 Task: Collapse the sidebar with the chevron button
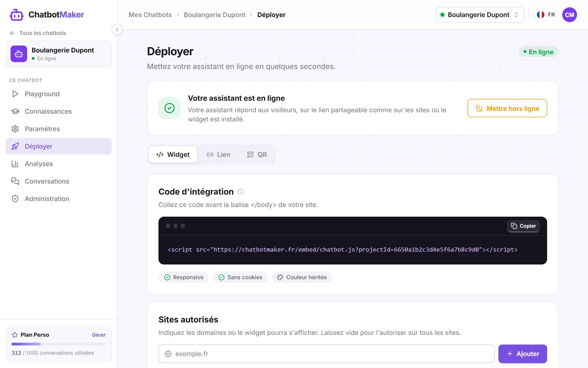[x=117, y=29]
